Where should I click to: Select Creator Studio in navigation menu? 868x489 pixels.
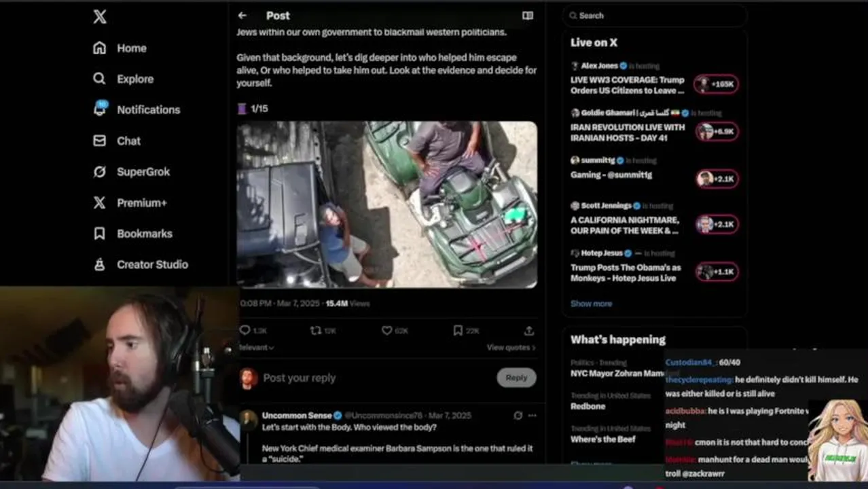coord(152,264)
